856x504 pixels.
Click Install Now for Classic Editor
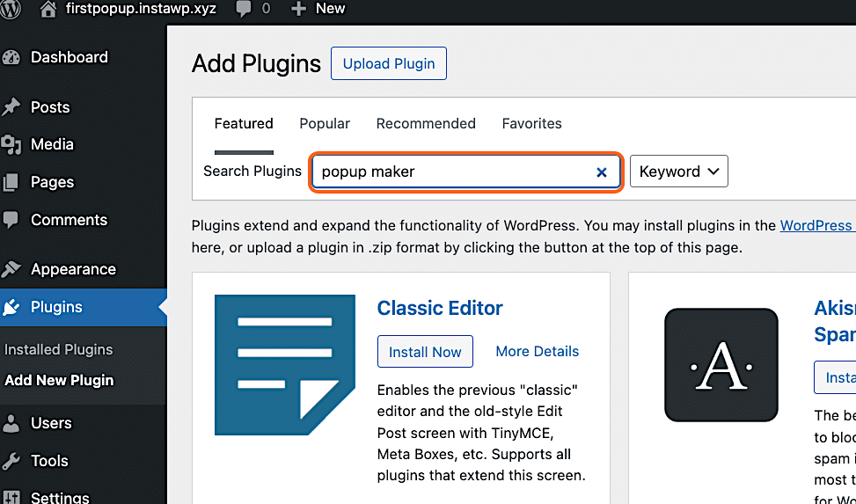coord(425,352)
